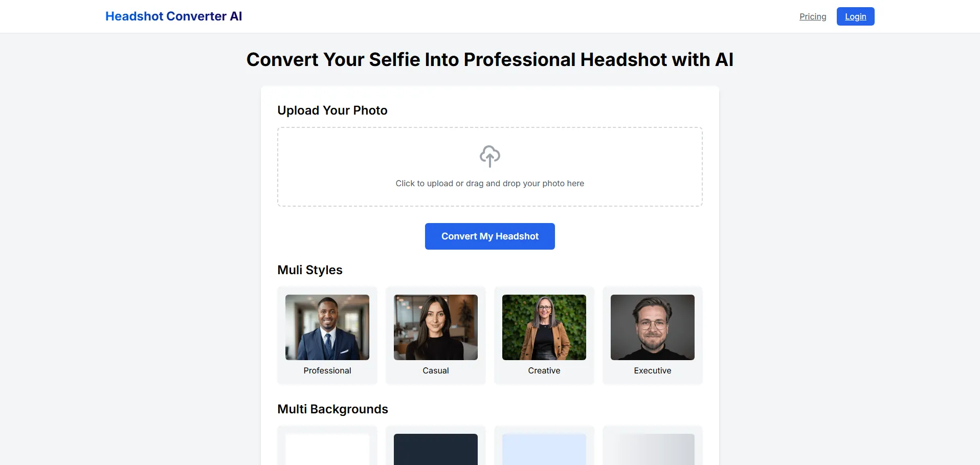Click the Headshot Converter AI logo
Image resolution: width=980 pixels, height=465 pixels.
(x=173, y=16)
